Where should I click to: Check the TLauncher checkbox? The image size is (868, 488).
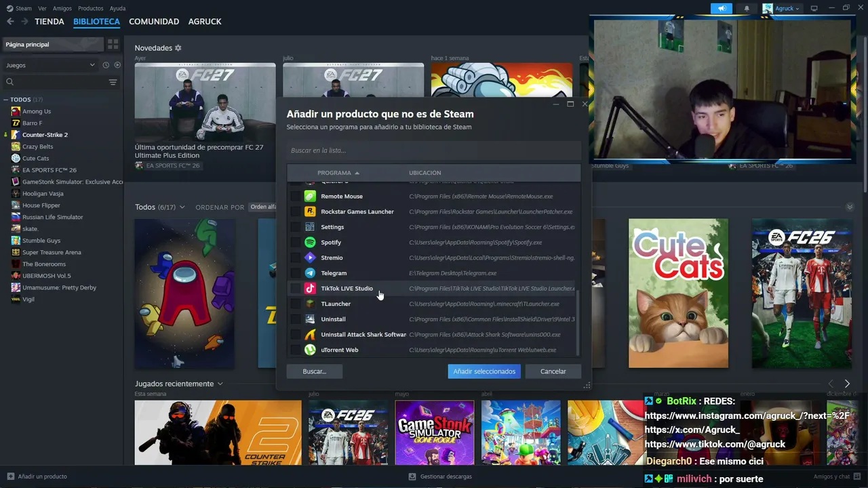294,304
